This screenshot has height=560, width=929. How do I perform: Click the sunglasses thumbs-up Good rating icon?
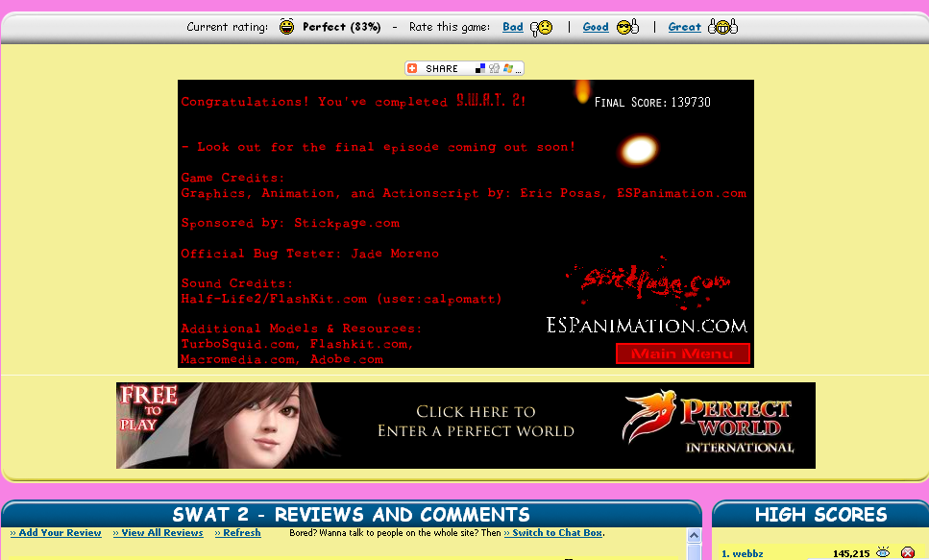627,27
